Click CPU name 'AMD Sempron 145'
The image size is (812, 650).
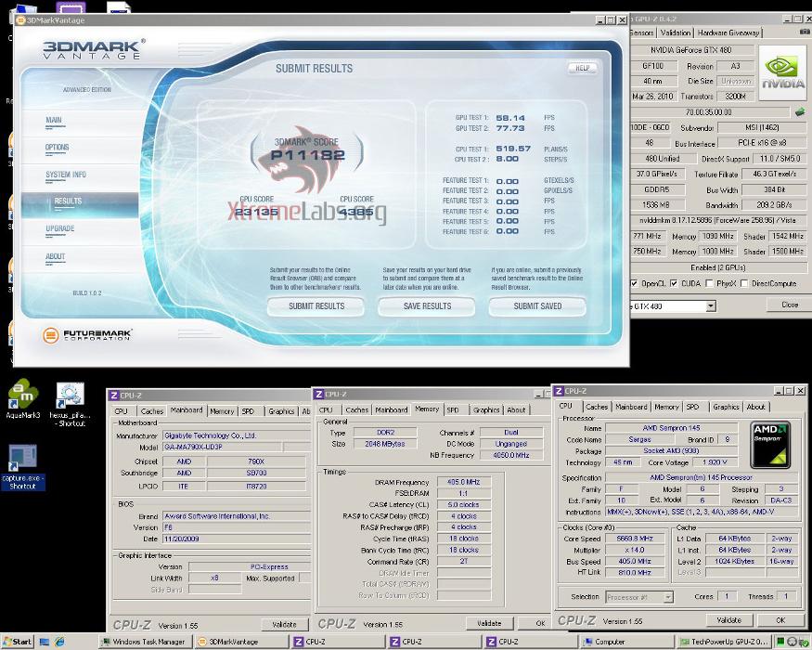point(671,428)
